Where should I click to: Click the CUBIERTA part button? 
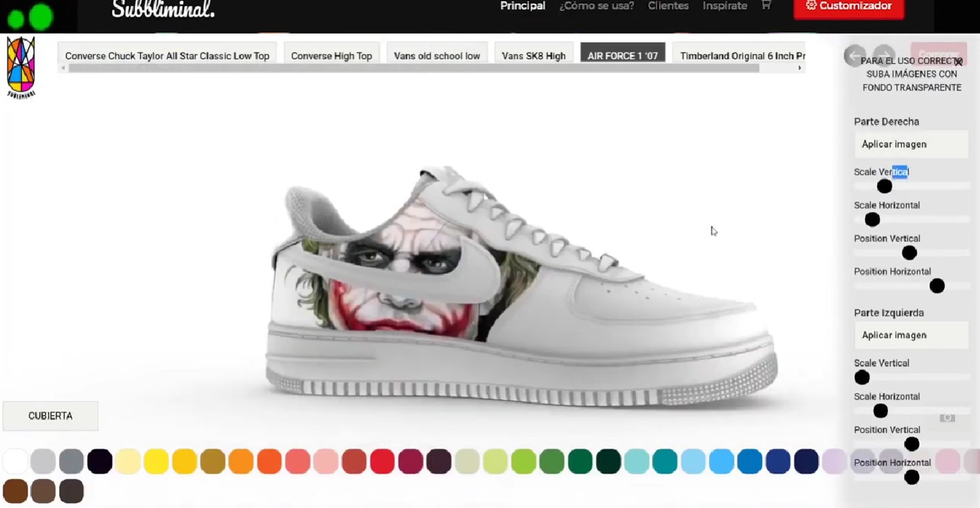pos(51,416)
